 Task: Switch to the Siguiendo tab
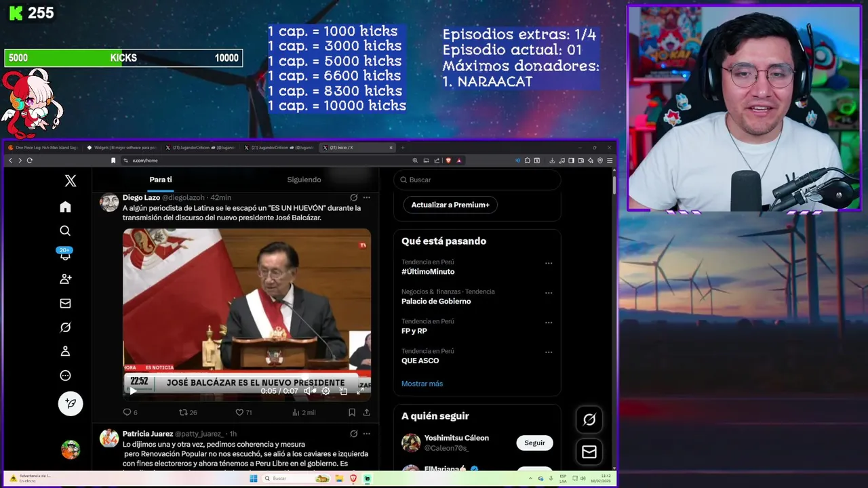304,180
